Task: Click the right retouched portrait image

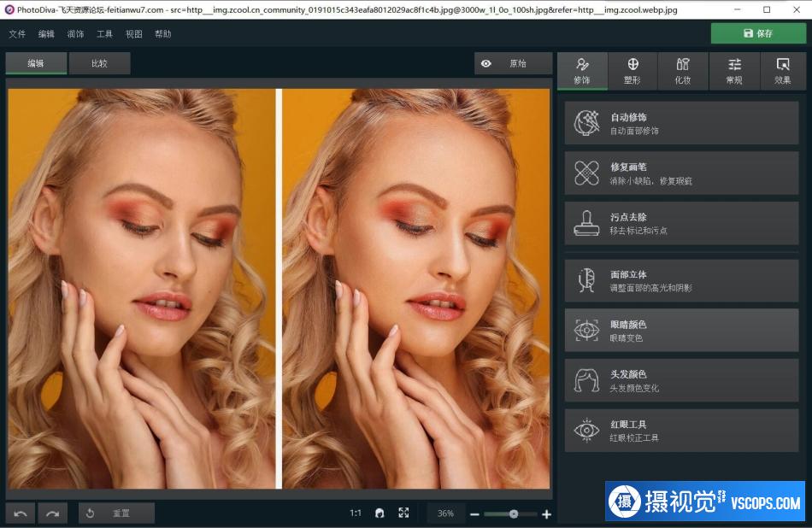Action: tap(416, 289)
